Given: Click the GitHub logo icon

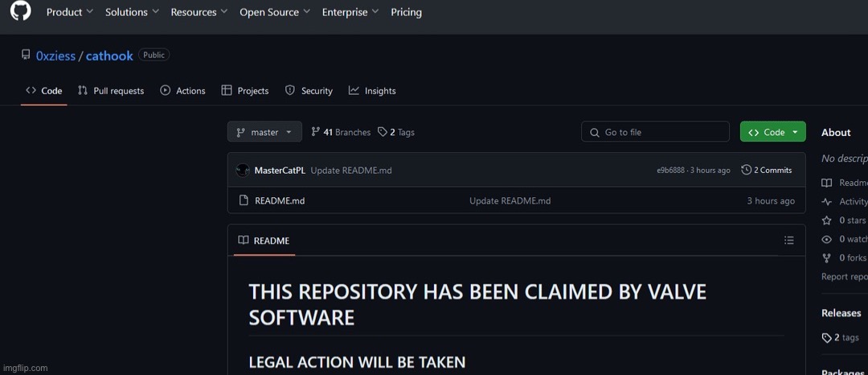Looking at the screenshot, I should [x=21, y=11].
